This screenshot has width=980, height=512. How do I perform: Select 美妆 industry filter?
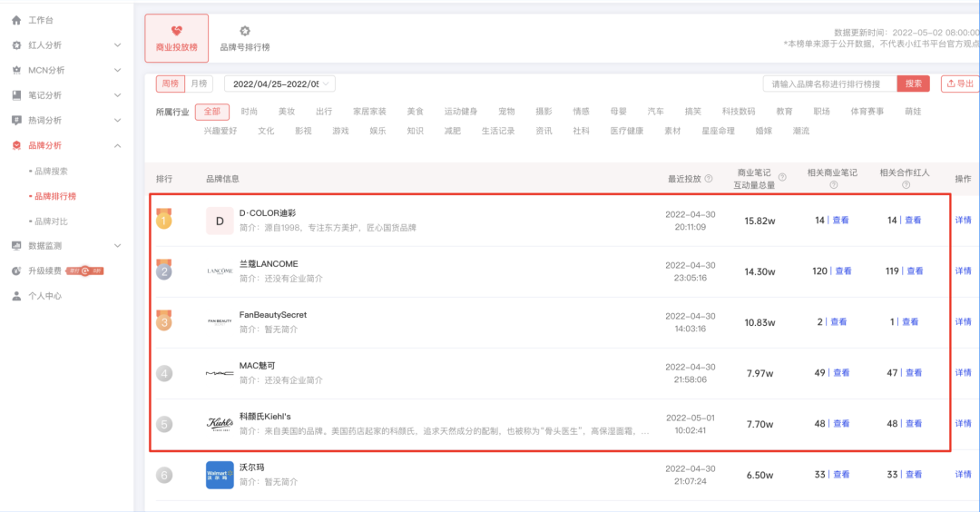(287, 112)
